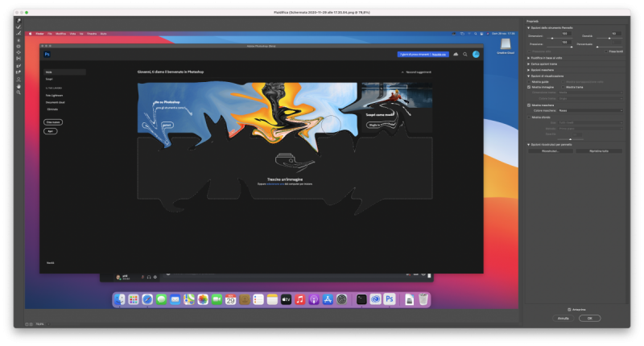
Task: Enable the Mostra guide checkbox
Action: point(529,82)
